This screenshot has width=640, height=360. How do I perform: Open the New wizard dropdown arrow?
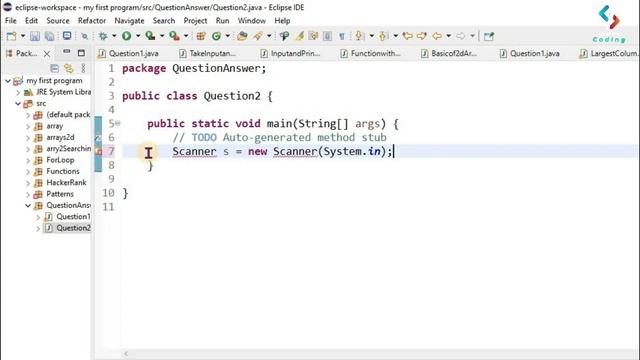coord(23,36)
